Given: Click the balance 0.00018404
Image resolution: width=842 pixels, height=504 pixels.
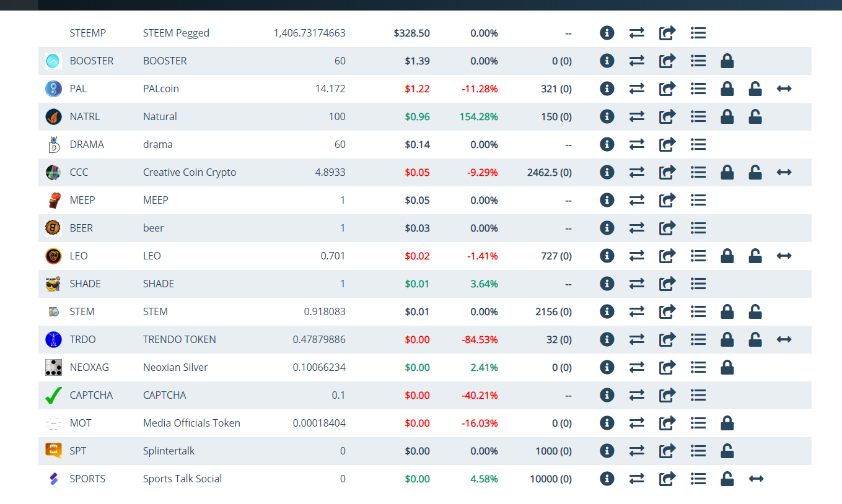Looking at the screenshot, I should coord(319,423).
